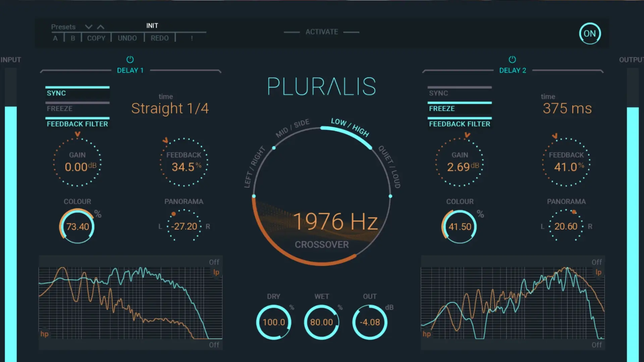
Task: Enable SYNC on Delay 2
Action: (460, 92)
